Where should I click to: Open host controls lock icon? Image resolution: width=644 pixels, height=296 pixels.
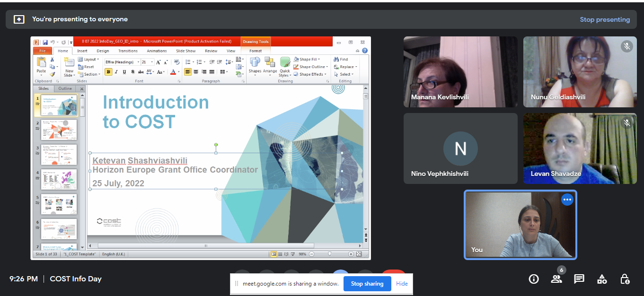(625, 279)
